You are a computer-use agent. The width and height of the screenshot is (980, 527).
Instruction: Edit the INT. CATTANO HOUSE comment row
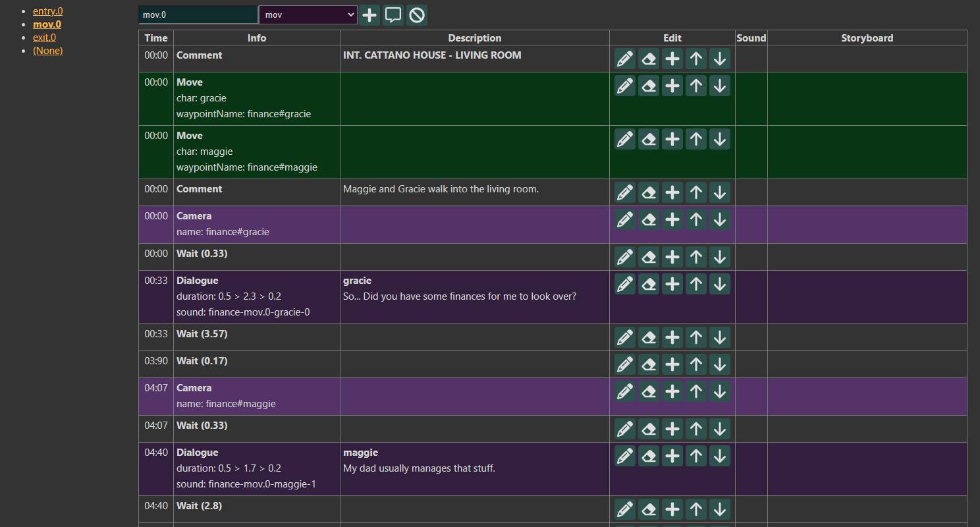click(x=624, y=59)
